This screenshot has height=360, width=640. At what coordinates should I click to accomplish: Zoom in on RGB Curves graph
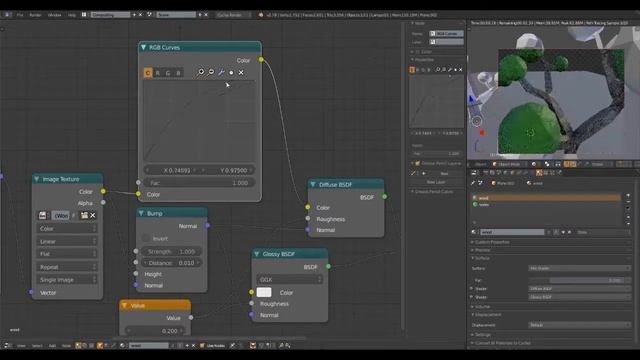coord(200,72)
